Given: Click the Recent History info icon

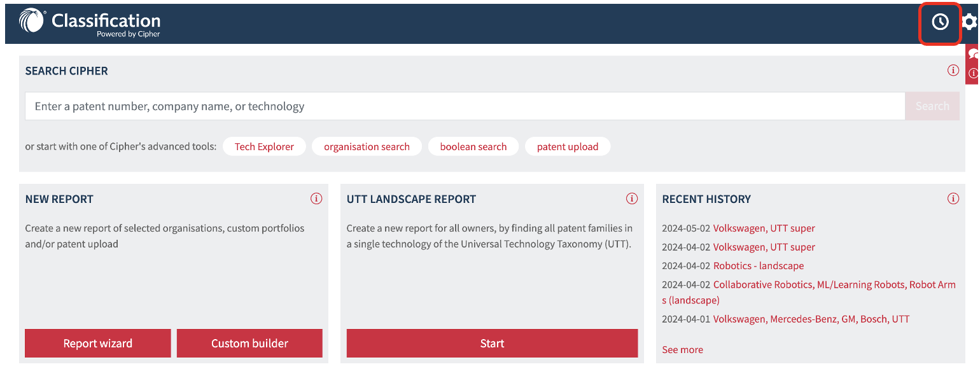Looking at the screenshot, I should coord(953,198).
